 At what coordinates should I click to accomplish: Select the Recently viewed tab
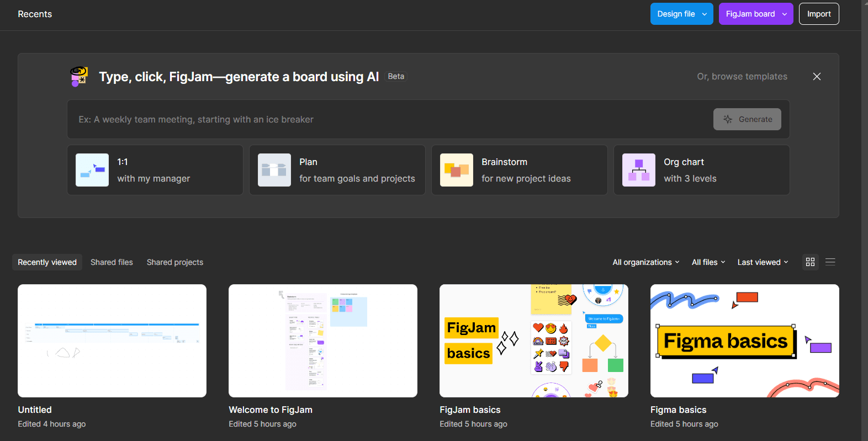coord(47,262)
